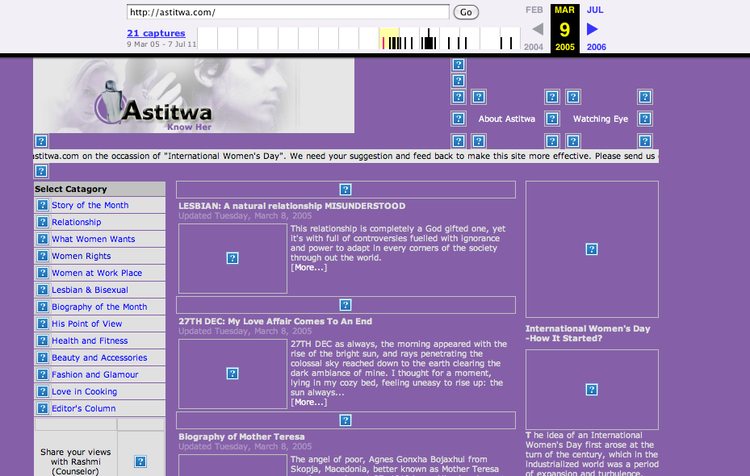Open the About Astitwa menu item
Screen dimensions: 750x476
[x=506, y=119]
